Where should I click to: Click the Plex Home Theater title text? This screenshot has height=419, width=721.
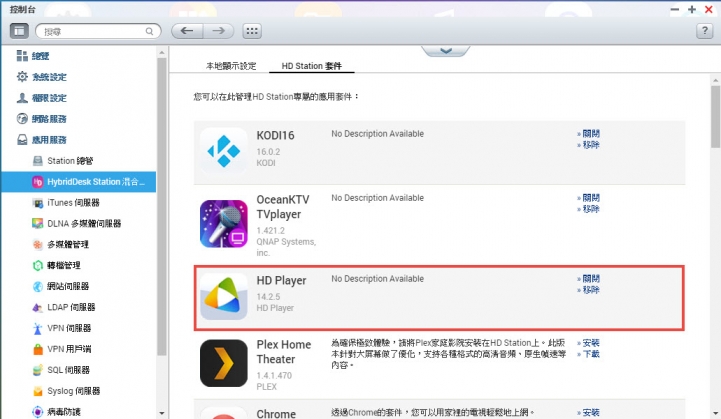pyautogui.click(x=284, y=352)
